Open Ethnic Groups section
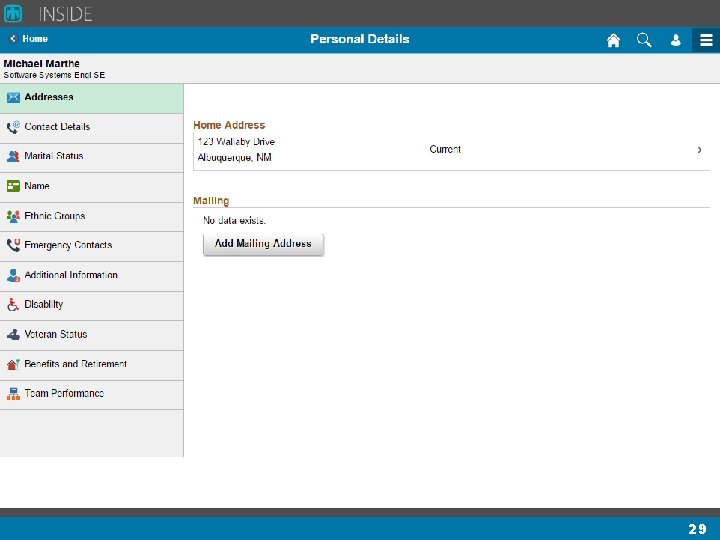 tap(91, 217)
